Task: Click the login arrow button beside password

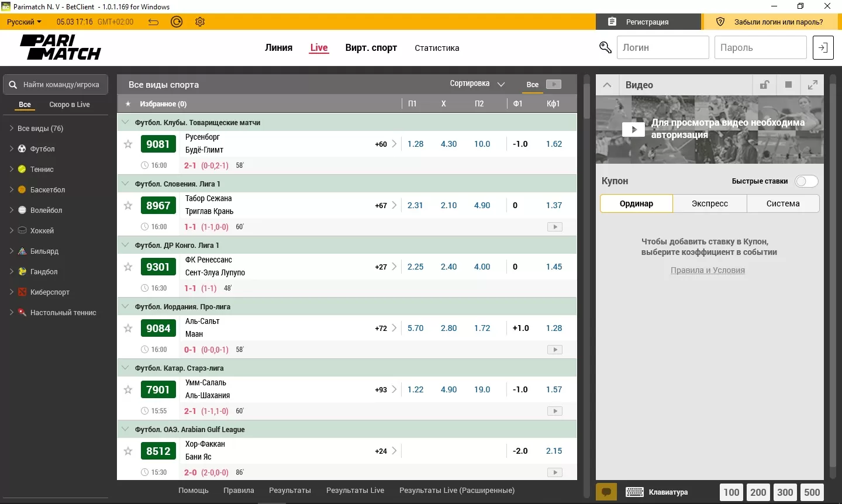Action: click(x=823, y=48)
